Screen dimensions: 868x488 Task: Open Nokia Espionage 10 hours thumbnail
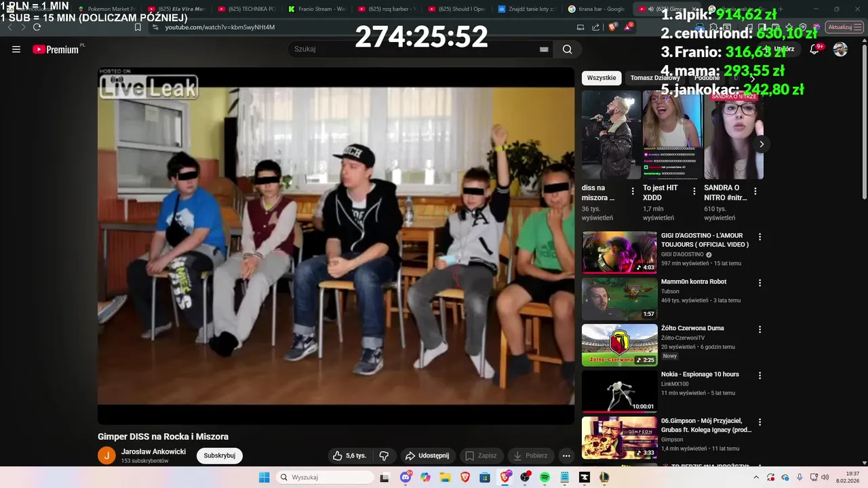619,391
